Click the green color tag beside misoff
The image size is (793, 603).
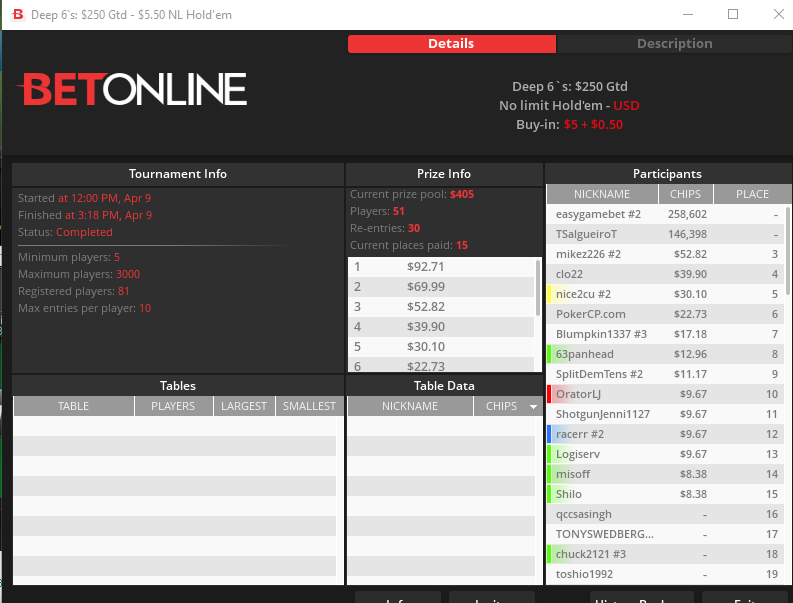point(549,474)
